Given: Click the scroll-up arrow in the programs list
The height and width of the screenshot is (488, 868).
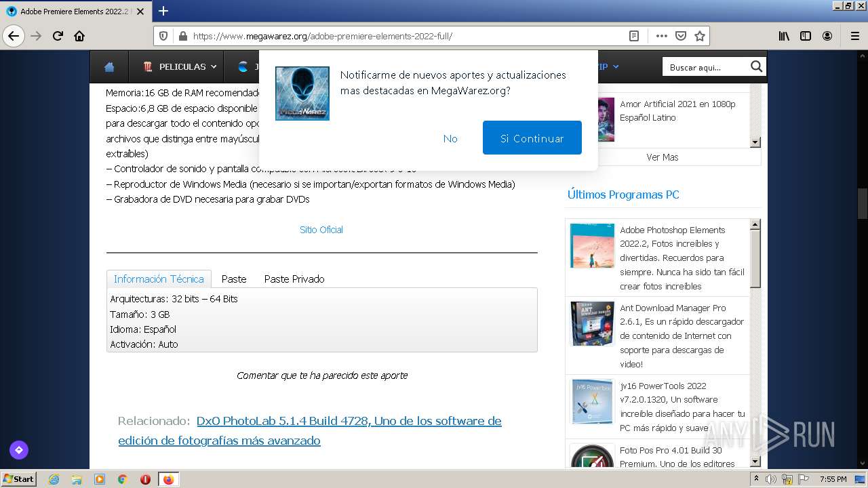Looking at the screenshot, I should pyautogui.click(x=755, y=224).
